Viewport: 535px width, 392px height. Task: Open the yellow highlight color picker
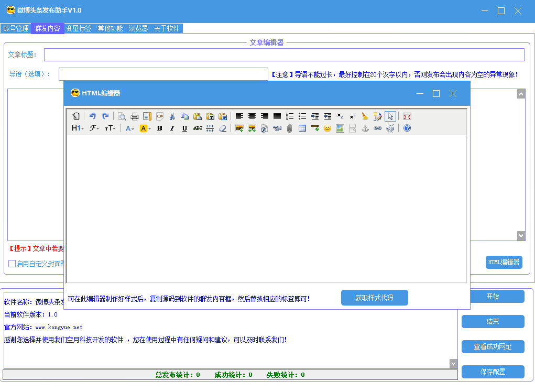pos(145,128)
